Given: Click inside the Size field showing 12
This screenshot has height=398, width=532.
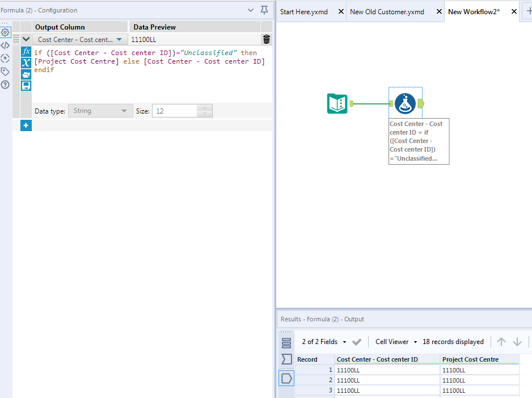Looking at the screenshot, I should (x=176, y=111).
